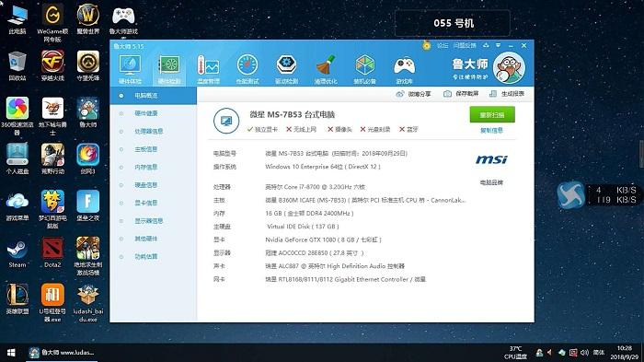Select 主板信息 sidebar tab
644x362 pixels.
154,149
